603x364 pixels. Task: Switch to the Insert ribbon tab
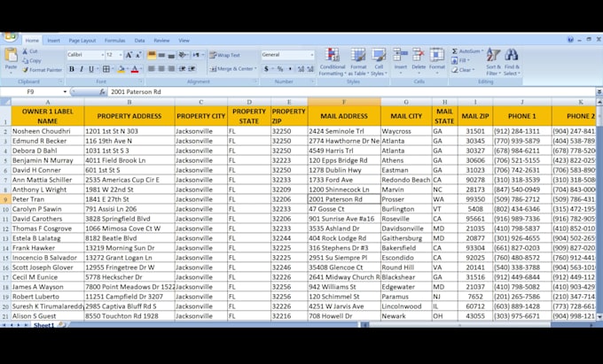53,41
